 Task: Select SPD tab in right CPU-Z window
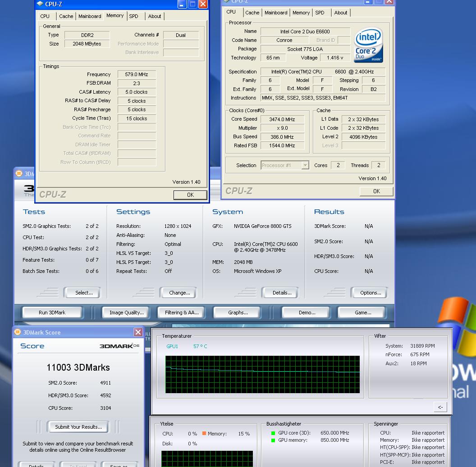coord(320,13)
